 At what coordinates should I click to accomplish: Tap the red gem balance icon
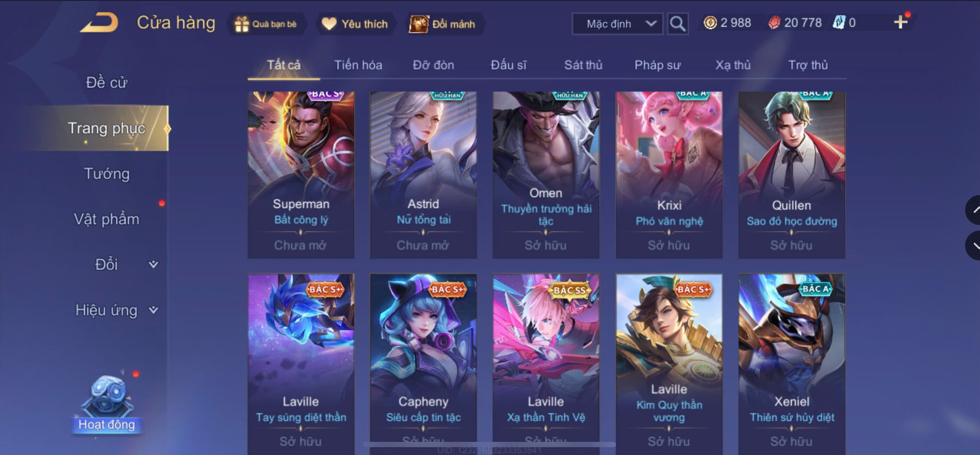pyautogui.click(x=774, y=23)
